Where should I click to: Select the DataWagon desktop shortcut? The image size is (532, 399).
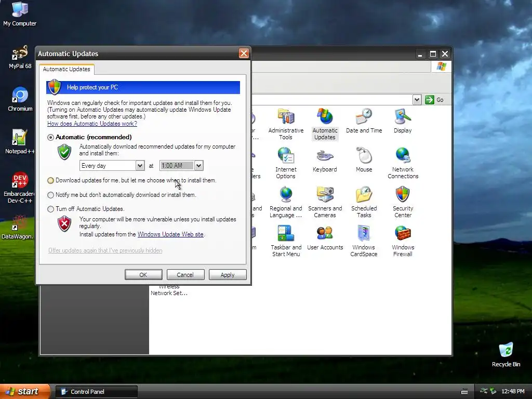18,228
